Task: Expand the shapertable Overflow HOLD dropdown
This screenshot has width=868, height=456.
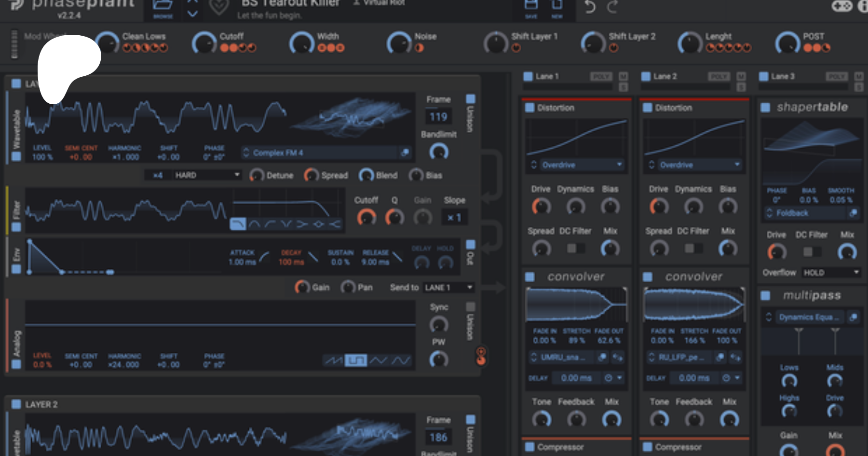Action: (831, 273)
